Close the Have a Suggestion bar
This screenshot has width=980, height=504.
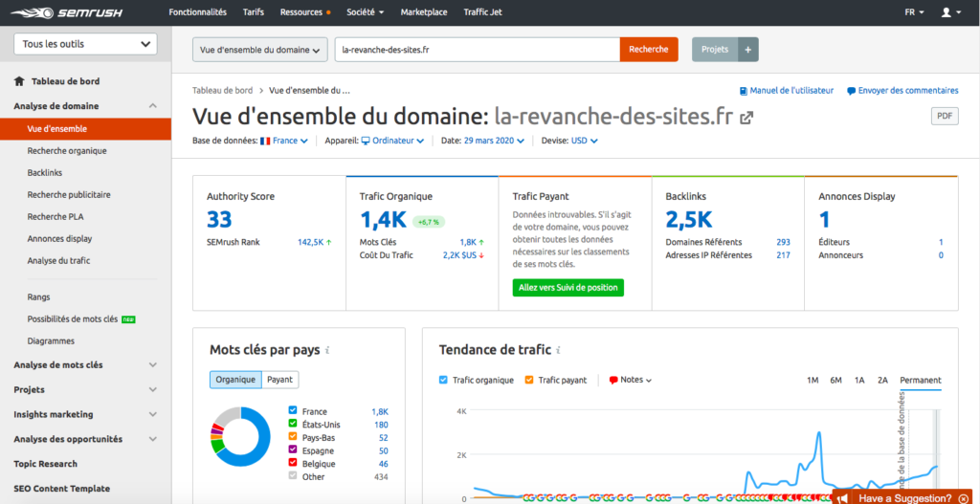point(963,498)
